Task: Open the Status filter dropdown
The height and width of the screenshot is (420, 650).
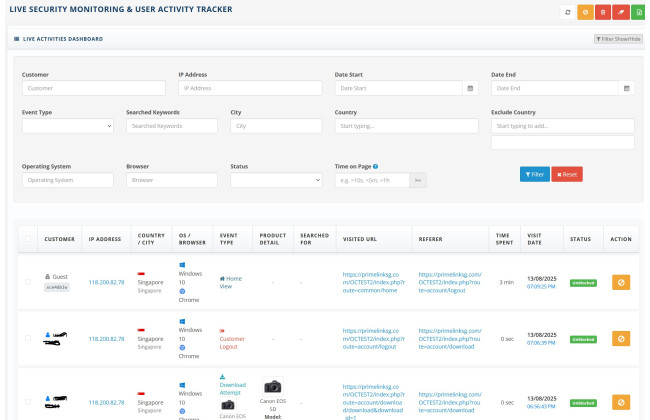Action: point(276,180)
